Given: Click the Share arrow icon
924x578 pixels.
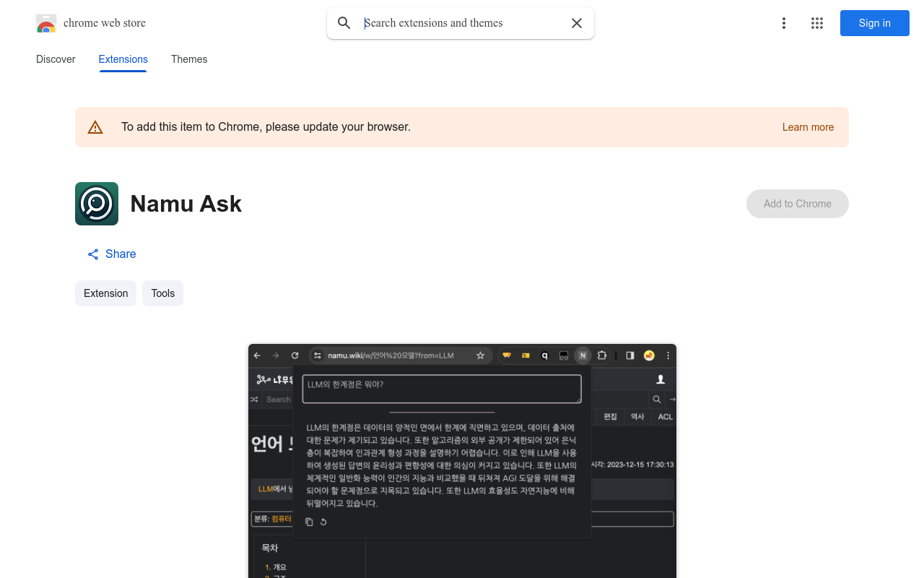Looking at the screenshot, I should click(x=92, y=254).
